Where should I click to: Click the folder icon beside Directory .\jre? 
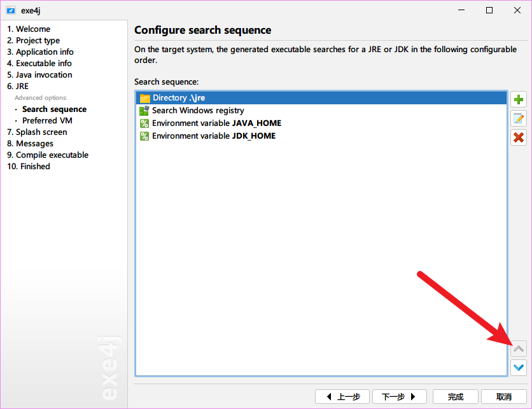pyautogui.click(x=144, y=98)
